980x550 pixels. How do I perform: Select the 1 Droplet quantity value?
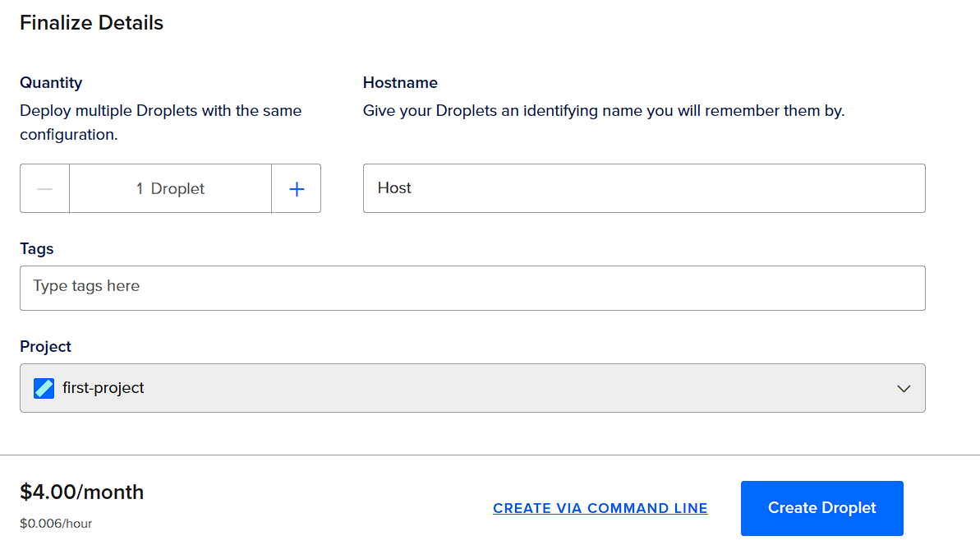coord(170,189)
